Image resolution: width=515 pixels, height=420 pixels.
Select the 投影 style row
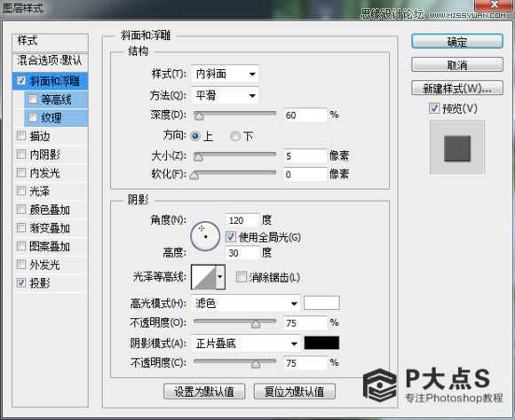[x=51, y=282]
